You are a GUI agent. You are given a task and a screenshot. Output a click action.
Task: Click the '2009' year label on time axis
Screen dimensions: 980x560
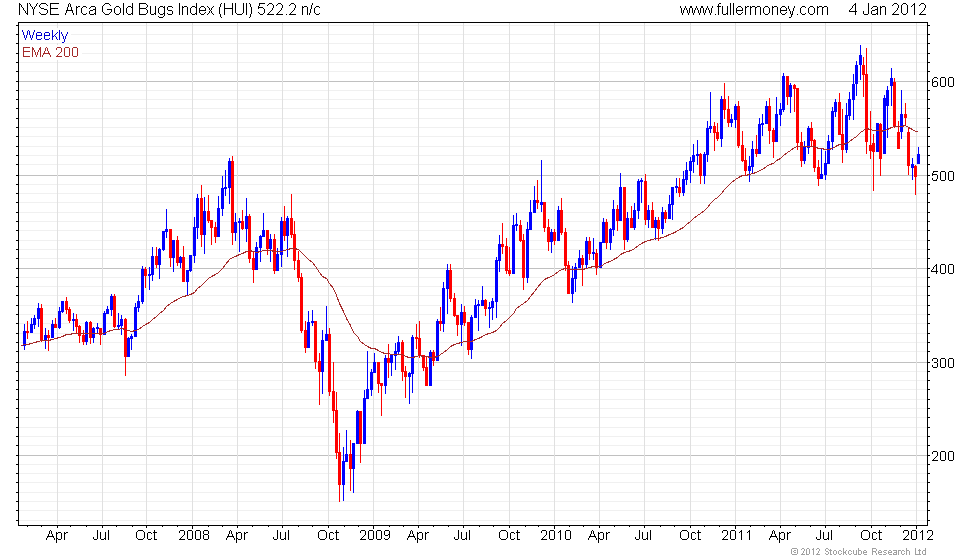coord(374,536)
